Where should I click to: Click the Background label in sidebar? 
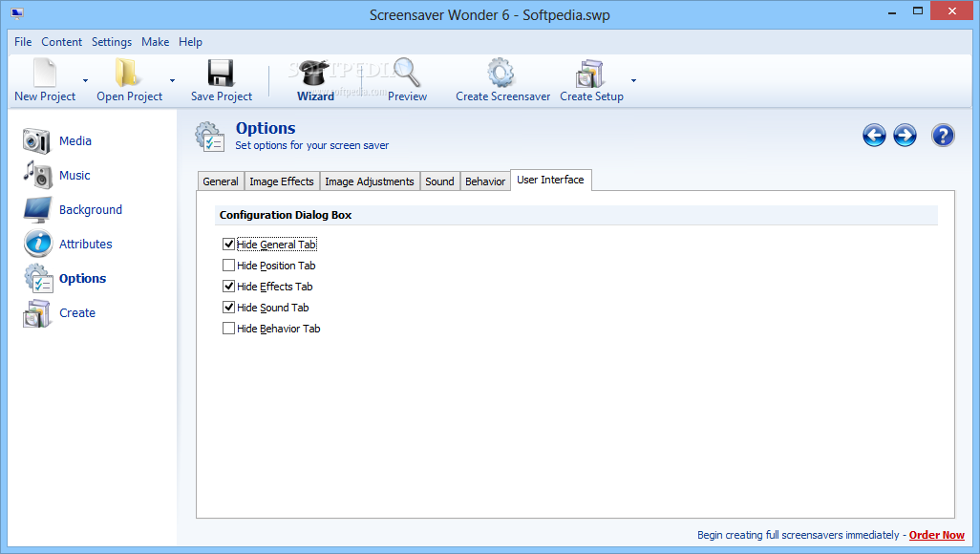click(91, 209)
